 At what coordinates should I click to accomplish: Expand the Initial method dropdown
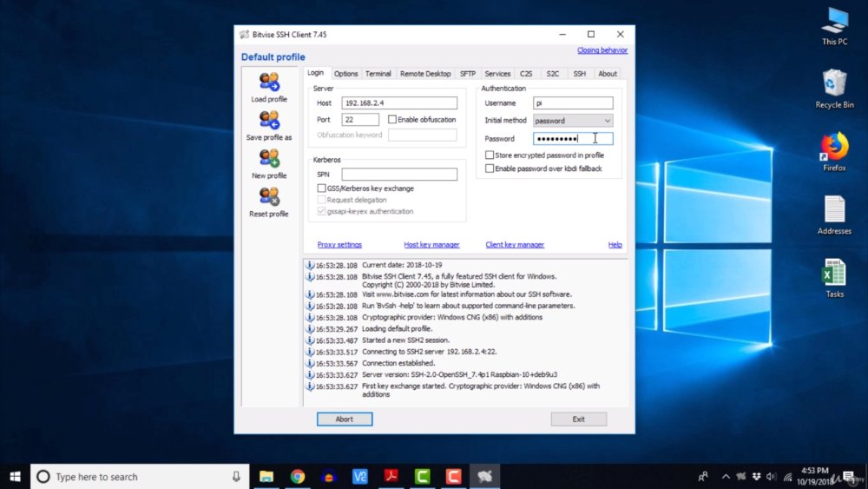[573, 121]
